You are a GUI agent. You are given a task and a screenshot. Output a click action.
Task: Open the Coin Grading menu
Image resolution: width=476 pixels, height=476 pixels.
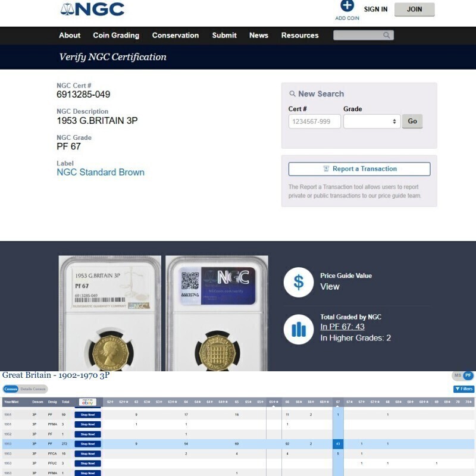[x=116, y=35]
